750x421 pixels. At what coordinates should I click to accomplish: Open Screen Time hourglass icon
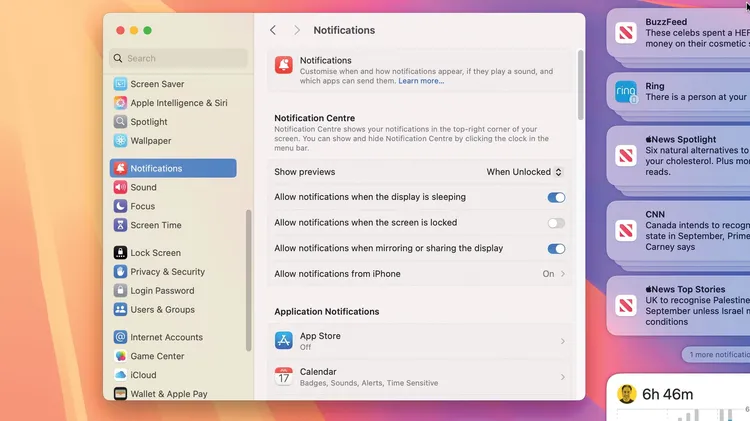pyautogui.click(x=120, y=225)
